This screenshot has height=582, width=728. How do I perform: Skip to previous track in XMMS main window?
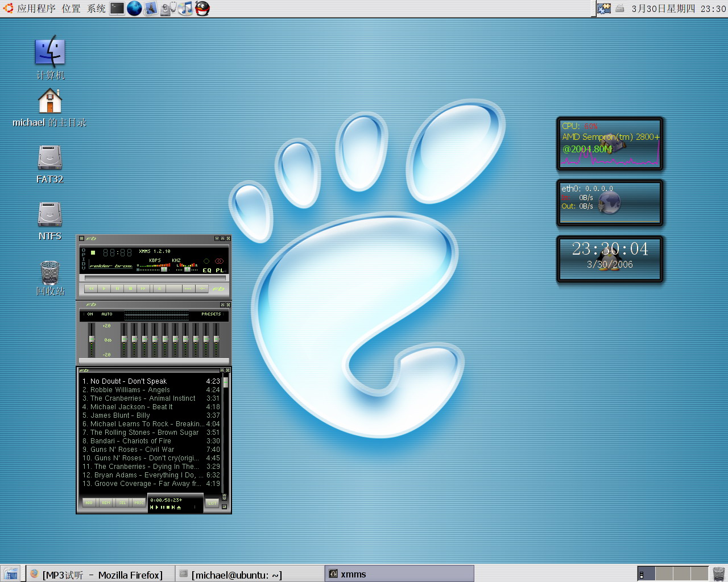pos(91,289)
